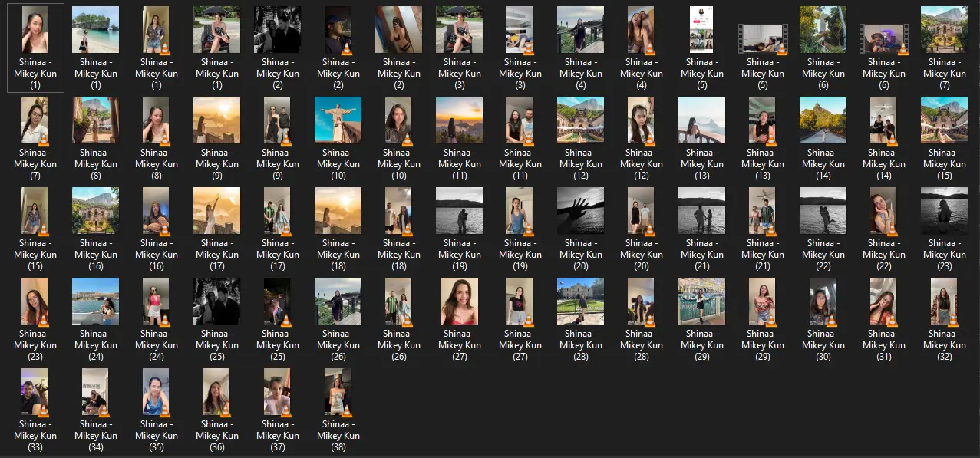This screenshot has height=458, width=980.
Task: Select the video file Shinaa - Mikey Kun (36)
Action: pos(217,392)
